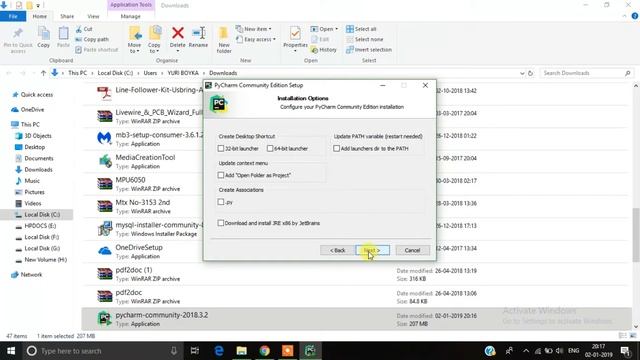Enable the 32-bit launcher desktop shortcut
The image size is (640, 360).
[221, 149]
